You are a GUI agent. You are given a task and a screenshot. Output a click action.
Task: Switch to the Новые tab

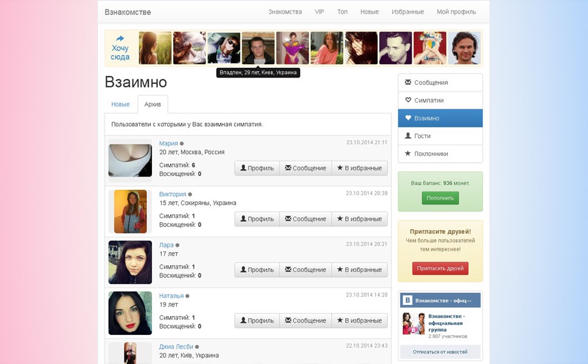click(120, 104)
